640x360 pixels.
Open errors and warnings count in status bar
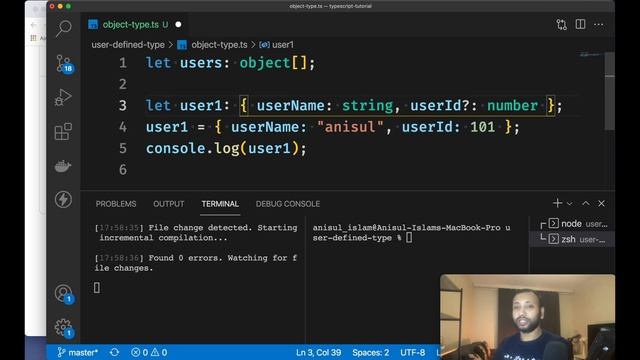(x=149, y=352)
